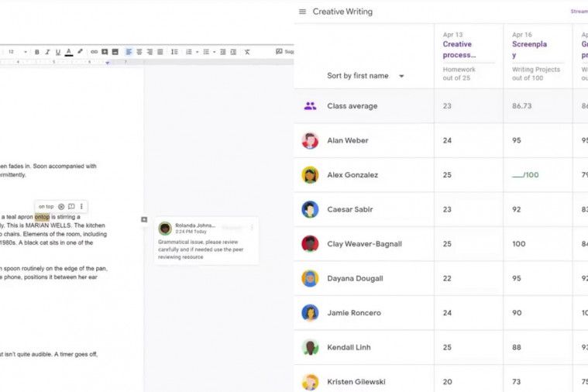Switch to the Stream tab
This screenshot has width=588, height=392.
579,12
